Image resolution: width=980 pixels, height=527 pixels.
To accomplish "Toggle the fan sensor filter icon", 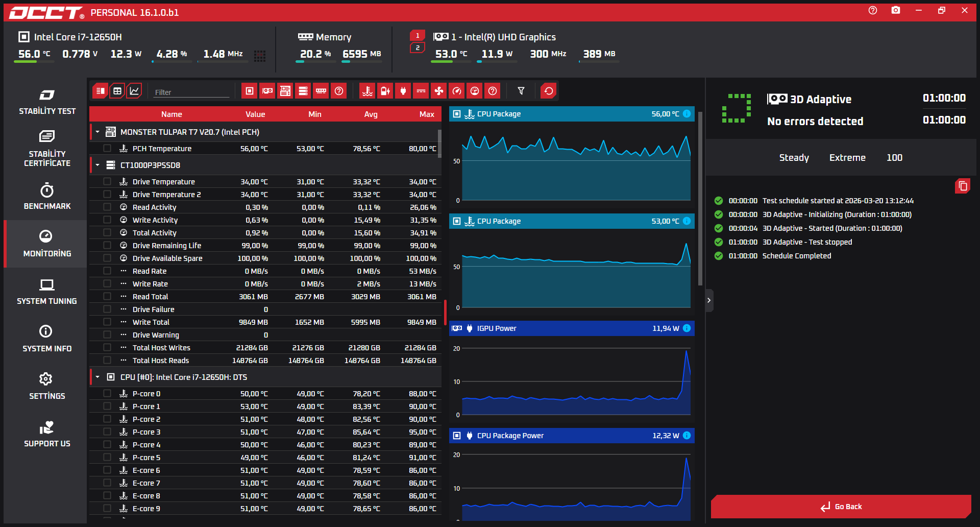I will pyautogui.click(x=439, y=91).
